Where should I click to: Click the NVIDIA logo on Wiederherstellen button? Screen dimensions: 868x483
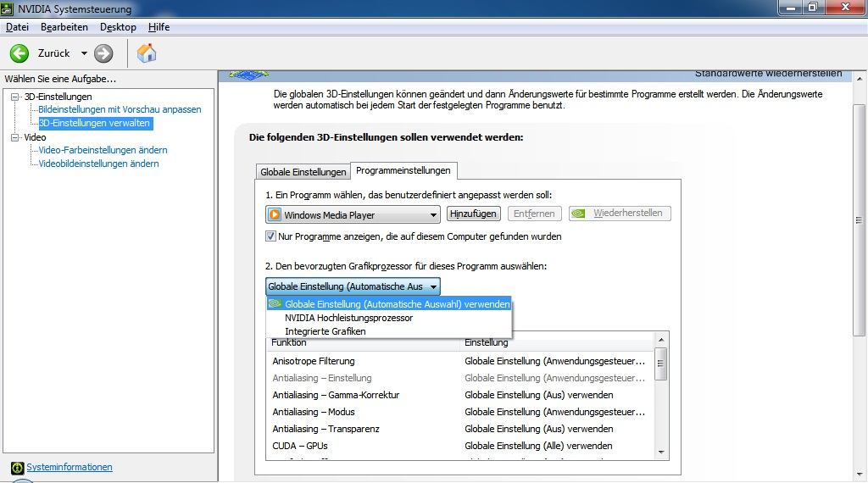pyautogui.click(x=578, y=213)
